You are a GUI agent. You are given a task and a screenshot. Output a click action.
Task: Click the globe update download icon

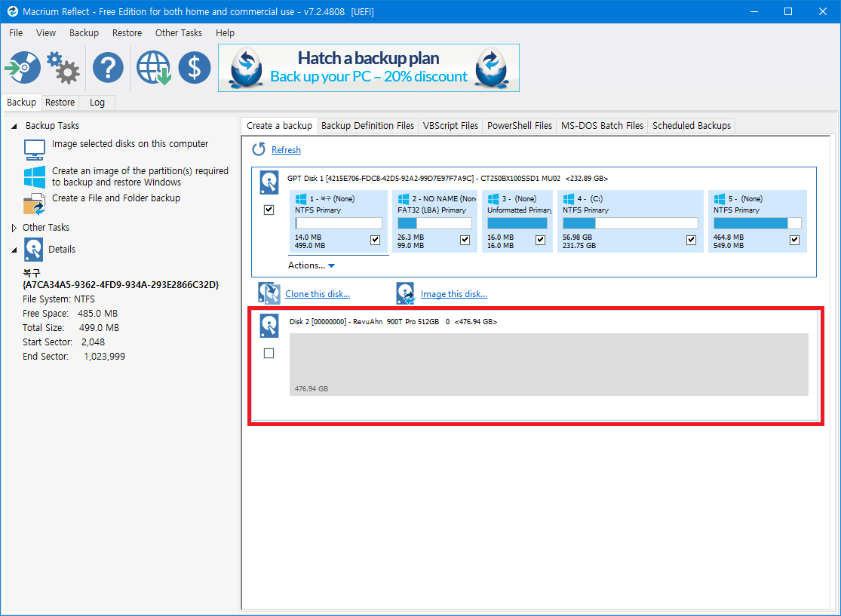coord(153,68)
